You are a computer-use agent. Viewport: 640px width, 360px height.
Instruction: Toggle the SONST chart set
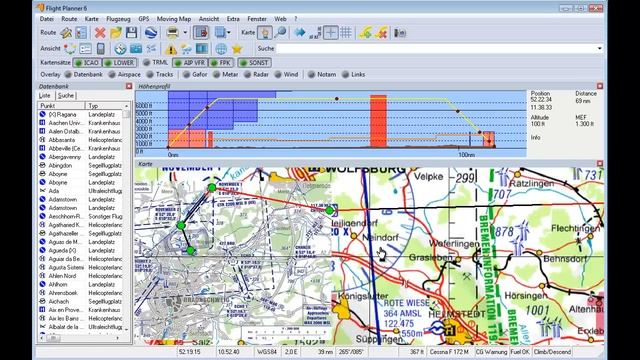click(254, 63)
